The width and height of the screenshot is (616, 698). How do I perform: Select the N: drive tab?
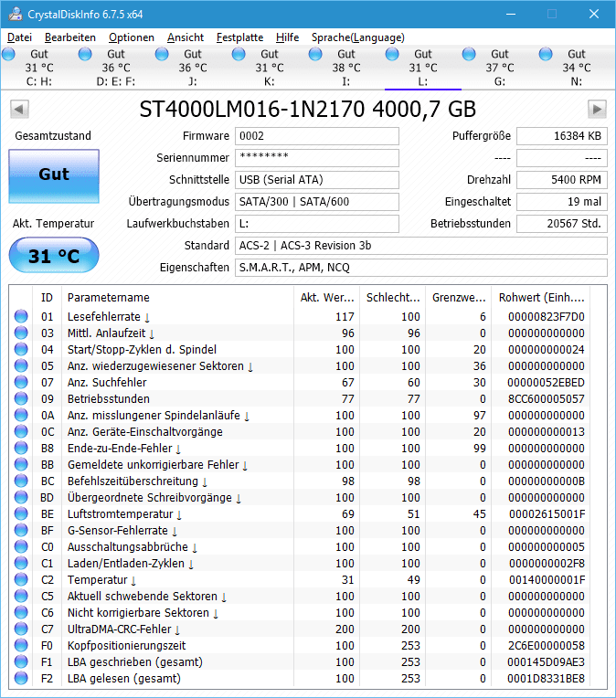click(x=577, y=68)
